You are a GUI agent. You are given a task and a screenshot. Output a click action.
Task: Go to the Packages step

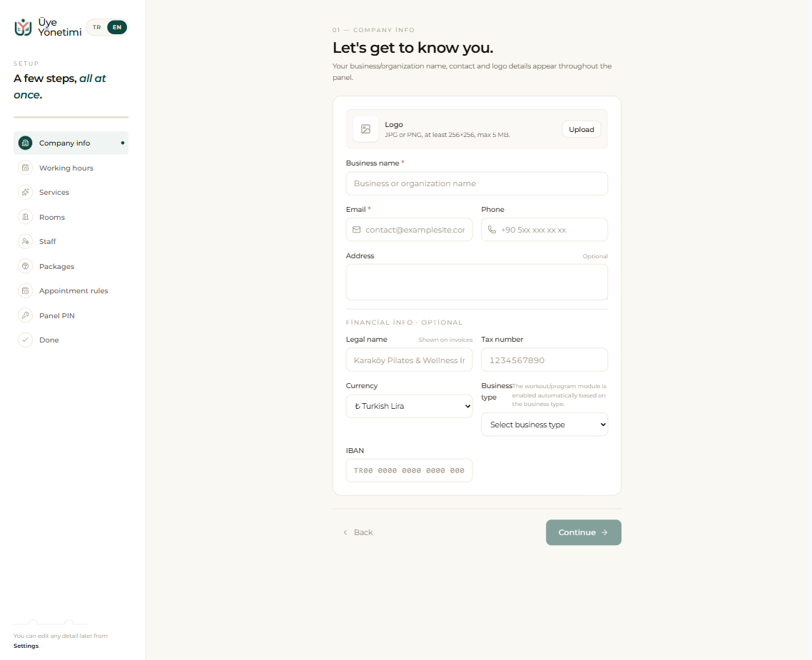click(x=71, y=266)
